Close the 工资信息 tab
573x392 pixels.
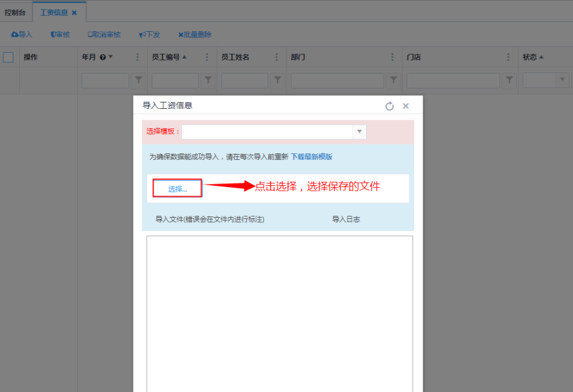pyautogui.click(x=74, y=13)
